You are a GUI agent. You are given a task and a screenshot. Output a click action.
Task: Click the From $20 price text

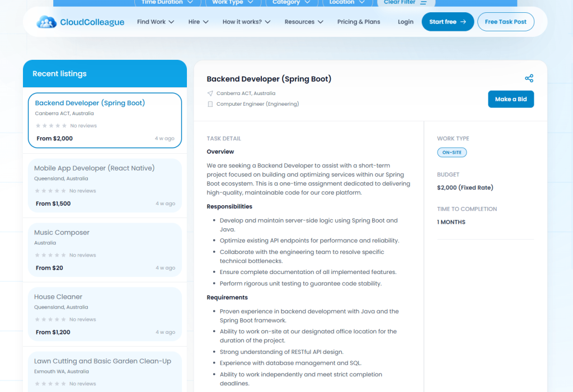[x=49, y=268]
